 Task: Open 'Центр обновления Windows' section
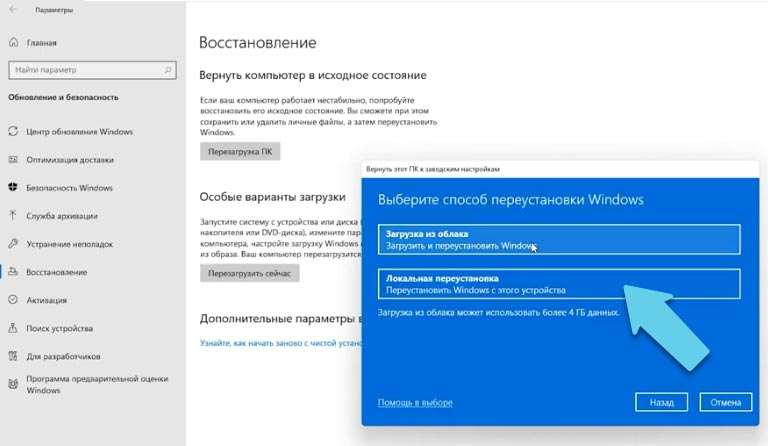pyautogui.click(x=79, y=132)
